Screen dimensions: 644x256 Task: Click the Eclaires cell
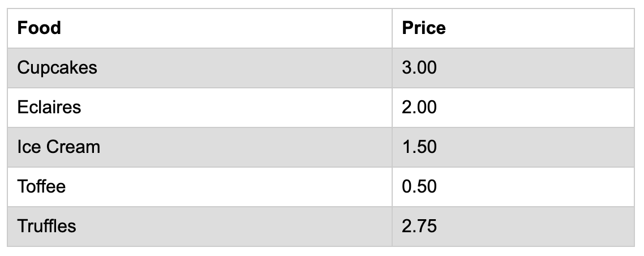(x=200, y=108)
